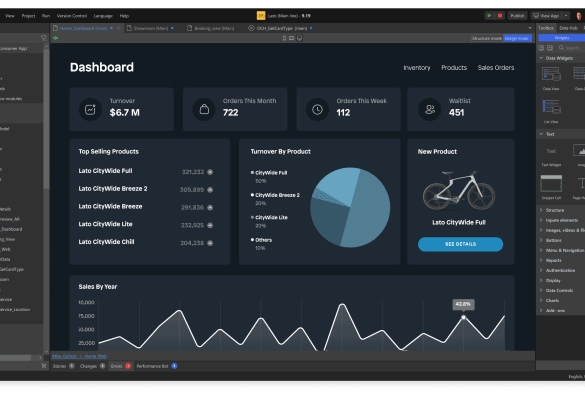This screenshot has height=393, width=585.
Task: Click the pie chart in Turnover By Product
Action: [x=350, y=207]
